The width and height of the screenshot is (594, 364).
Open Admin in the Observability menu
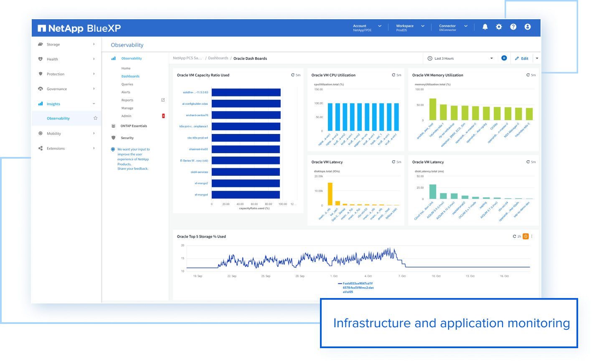pyautogui.click(x=126, y=116)
